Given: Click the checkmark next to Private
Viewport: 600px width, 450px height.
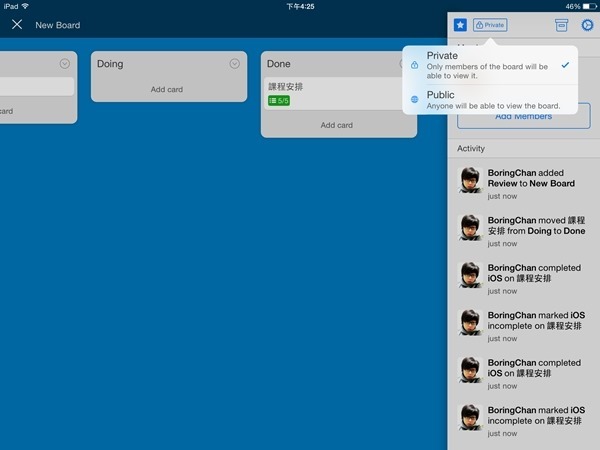Looking at the screenshot, I should [565, 65].
